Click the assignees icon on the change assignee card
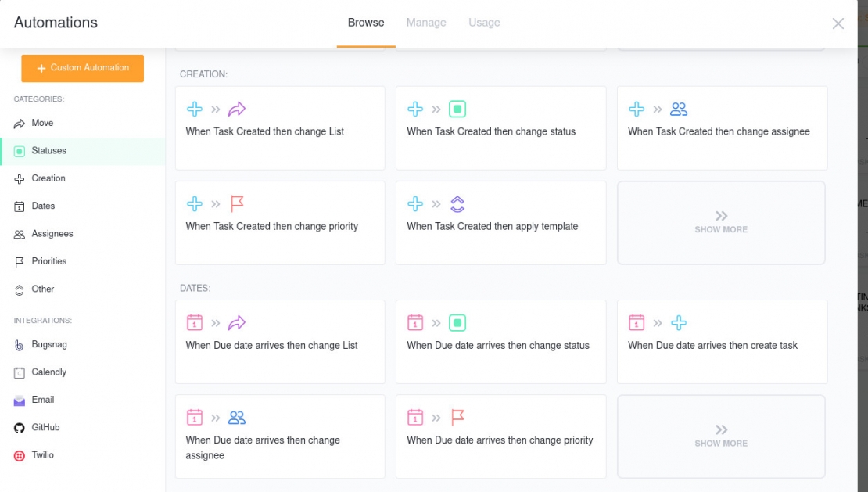 [x=678, y=109]
